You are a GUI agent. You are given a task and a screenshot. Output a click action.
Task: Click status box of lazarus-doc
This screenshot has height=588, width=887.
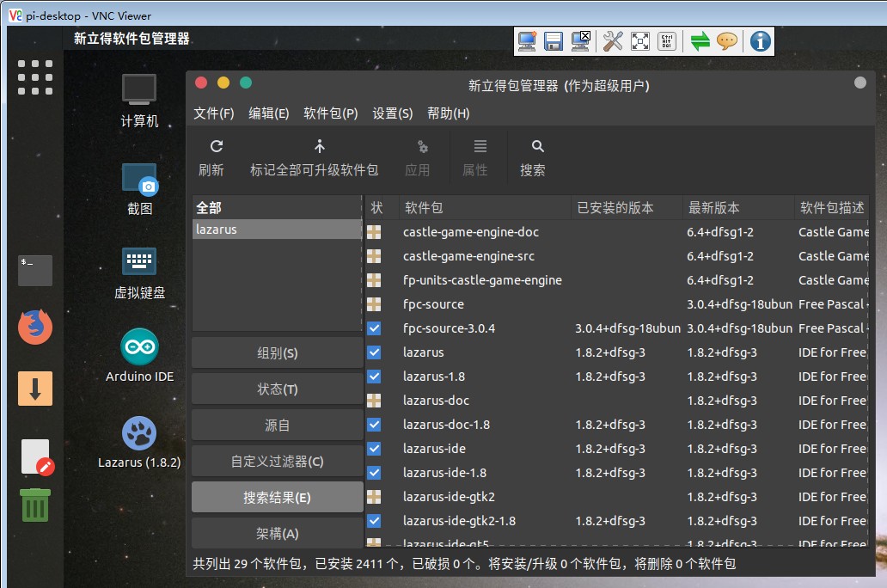pyautogui.click(x=374, y=401)
